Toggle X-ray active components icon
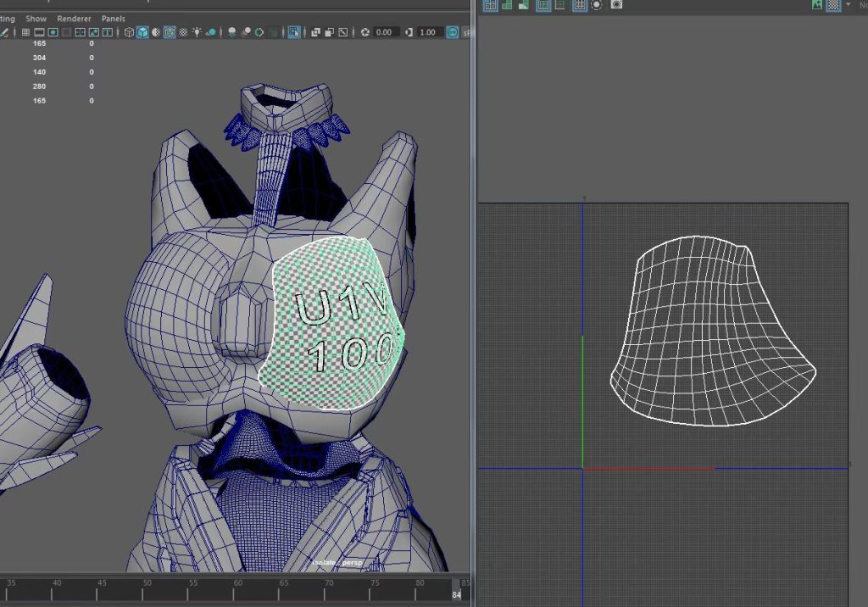 coord(330,32)
